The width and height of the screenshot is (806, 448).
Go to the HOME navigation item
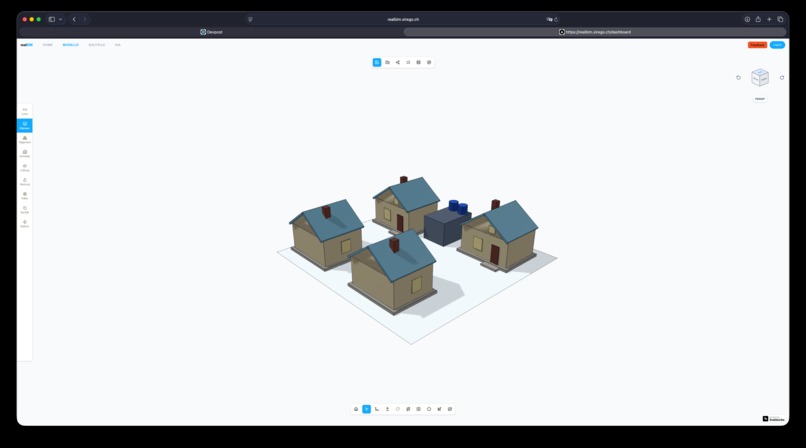point(48,45)
